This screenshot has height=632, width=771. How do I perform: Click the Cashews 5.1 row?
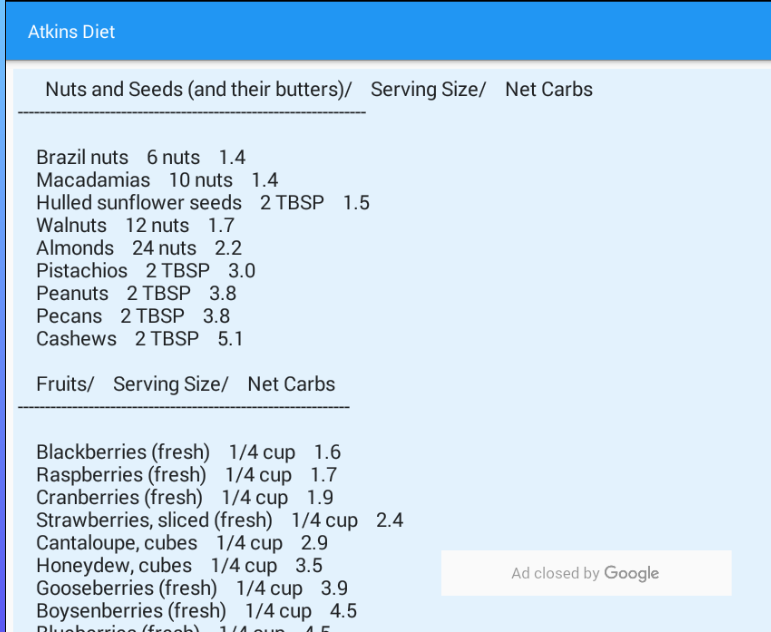pyautogui.click(x=140, y=338)
